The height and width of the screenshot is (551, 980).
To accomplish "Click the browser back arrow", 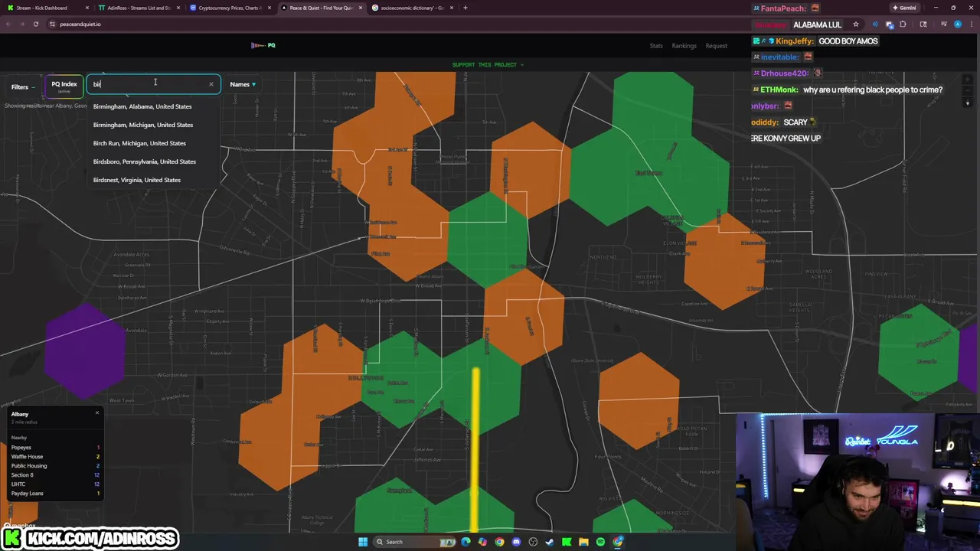I will click(8, 24).
